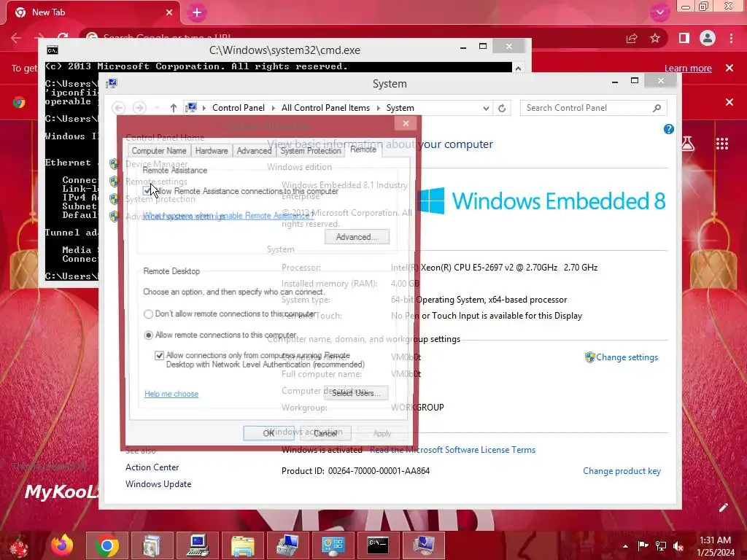Open Microsoft Software License Terms link
Image resolution: width=747 pixels, height=560 pixels.
point(452,450)
